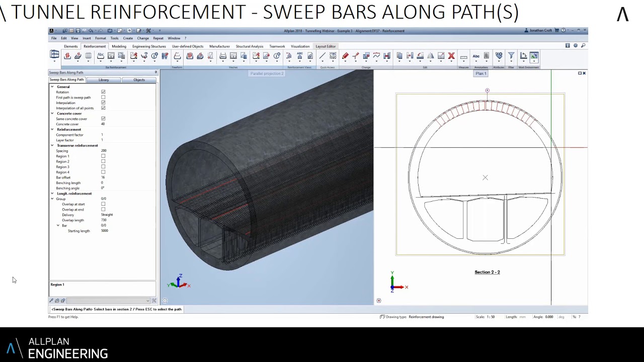Click the Measure ruler icon
Viewport: 644px width, 362px height.
463,56
